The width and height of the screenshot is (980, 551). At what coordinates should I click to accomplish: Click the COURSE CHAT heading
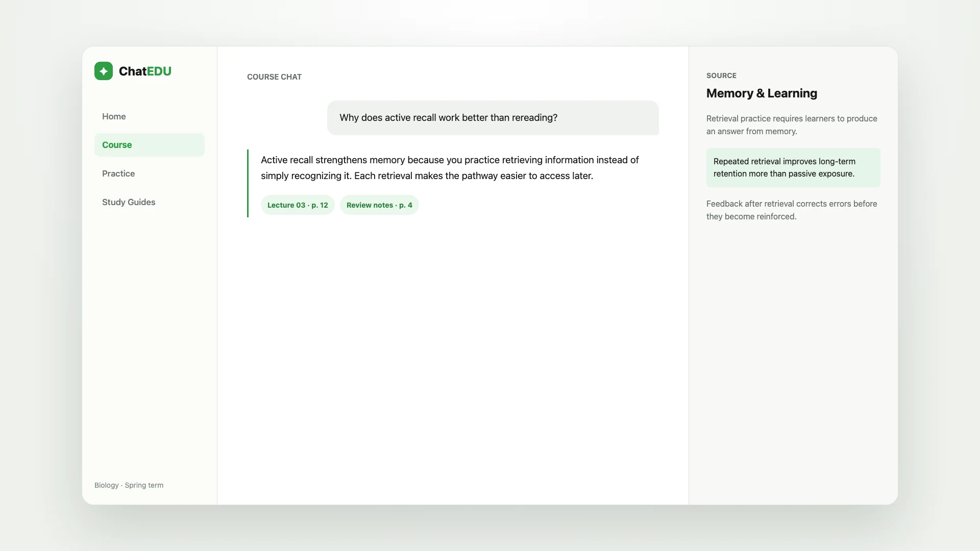coord(275,77)
